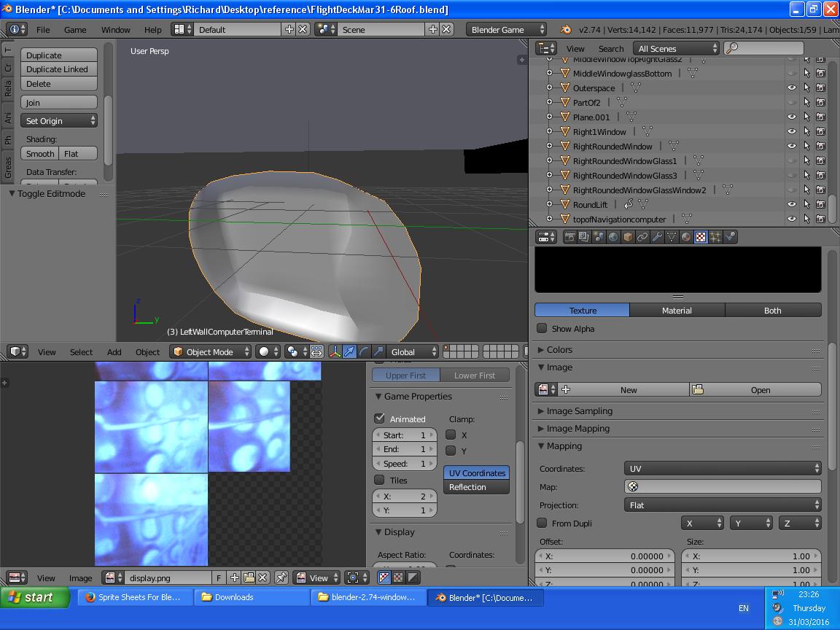Viewport: 840px width, 630px height.
Task: Enable the From Dupli checkbox
Action: [542, 523]
